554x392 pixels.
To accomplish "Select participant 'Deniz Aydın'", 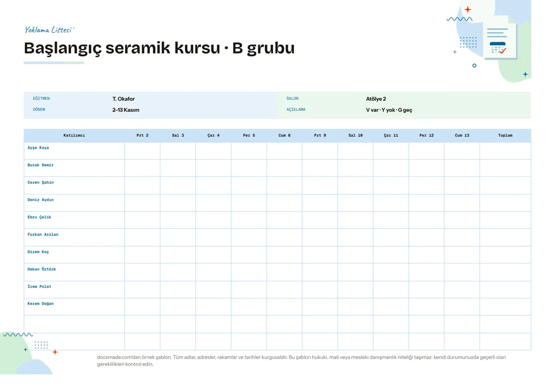I will [x=41, y=200].
